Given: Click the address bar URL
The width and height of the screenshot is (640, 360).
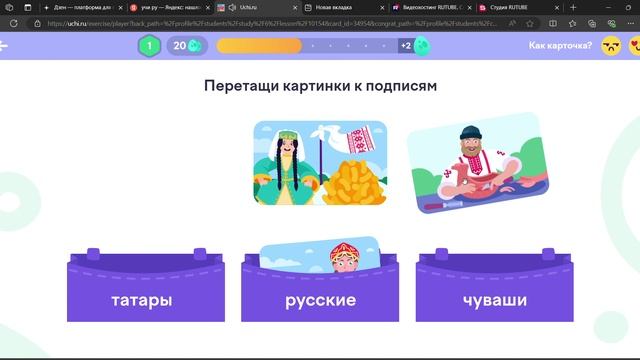Looking at the screenshot, I should click(272, 24).
